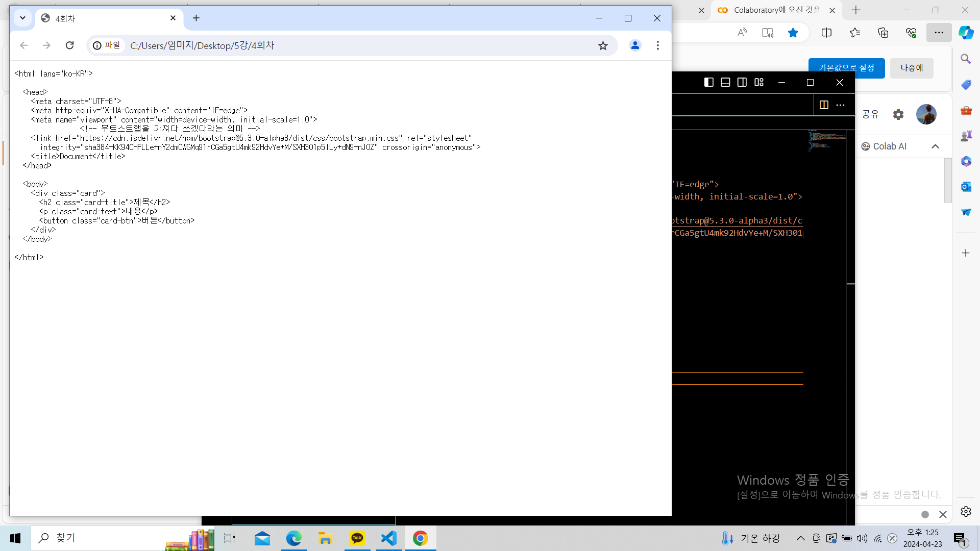980x551 pixels.
Task: Open the Edge favorites list
Action: click(x=855, y=33)
